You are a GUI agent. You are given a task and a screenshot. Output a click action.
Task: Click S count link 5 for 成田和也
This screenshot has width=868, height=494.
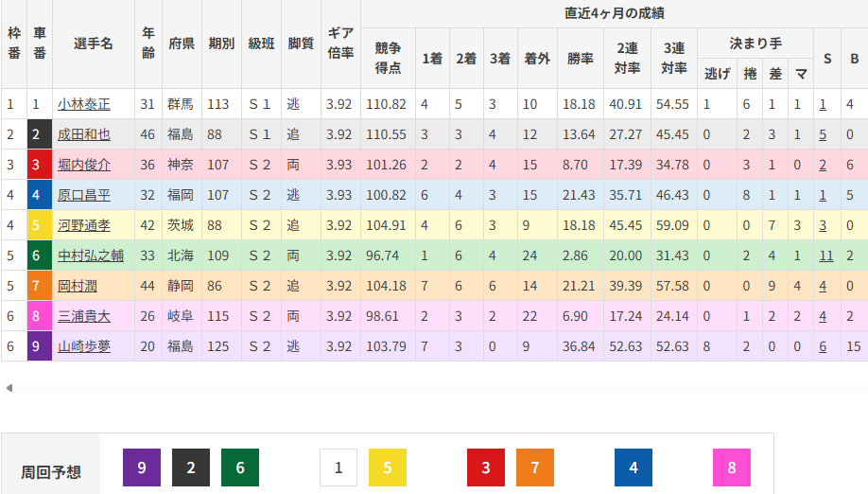point(824,134)
